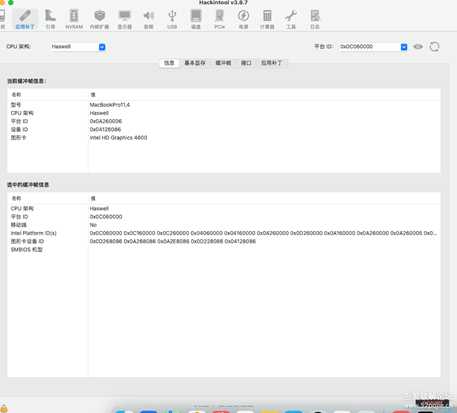Click the Value column header in selected framebuffer table
The height and width of the screenshot is (413, 457).
(93, 198)
